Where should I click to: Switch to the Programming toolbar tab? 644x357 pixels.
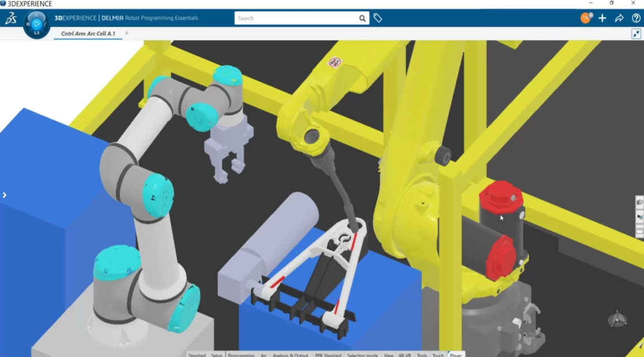[241, 354]
